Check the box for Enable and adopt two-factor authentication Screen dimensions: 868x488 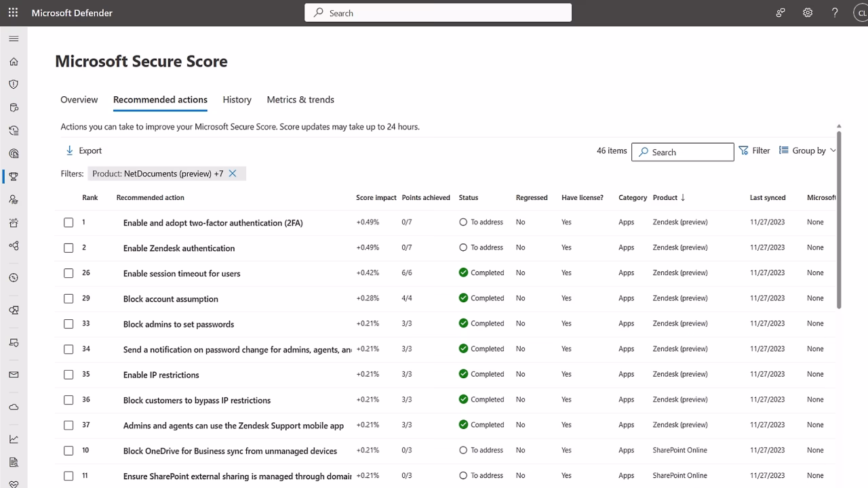(68, 222)
